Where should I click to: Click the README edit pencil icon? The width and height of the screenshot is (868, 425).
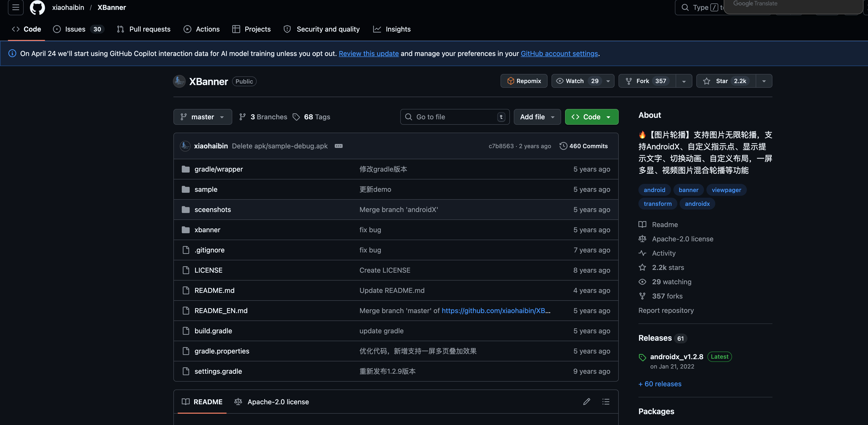586,401
